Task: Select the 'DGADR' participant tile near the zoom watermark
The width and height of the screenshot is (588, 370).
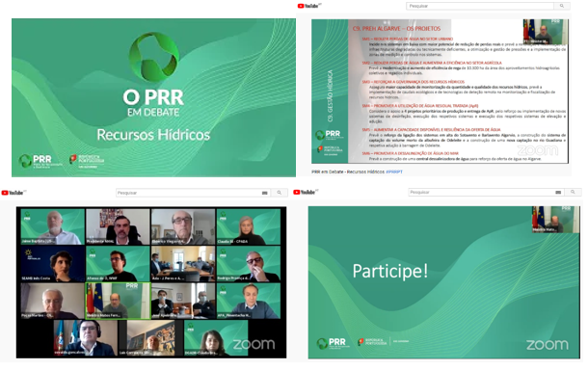Action: click(x=216, y=338)
